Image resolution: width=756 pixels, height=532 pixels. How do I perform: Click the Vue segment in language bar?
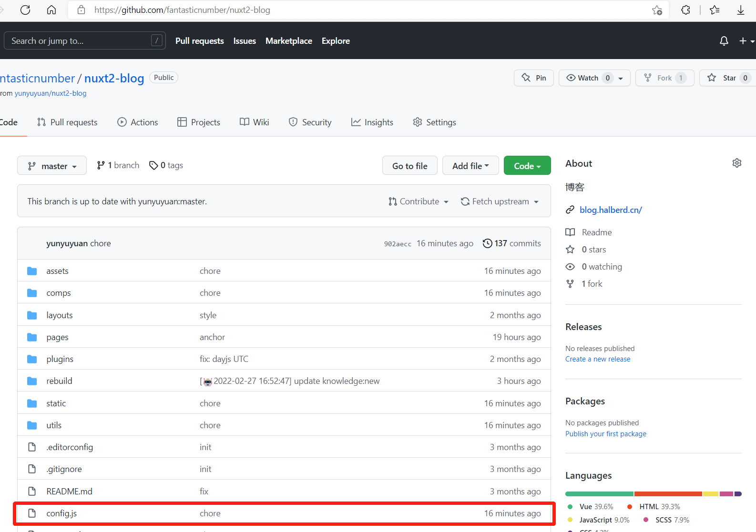pos(599,494)
